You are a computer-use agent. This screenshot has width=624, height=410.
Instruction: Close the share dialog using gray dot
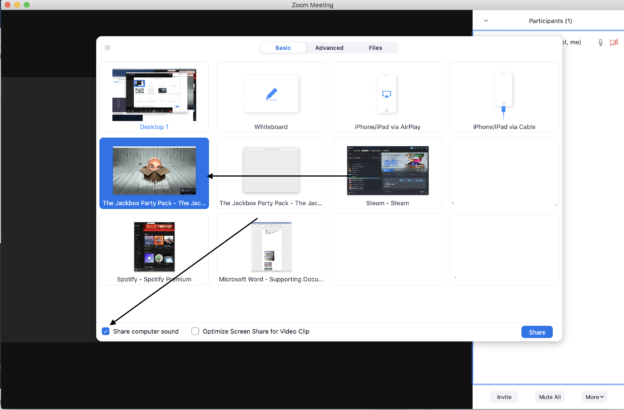pyautogui.click(x=107, y=48)
